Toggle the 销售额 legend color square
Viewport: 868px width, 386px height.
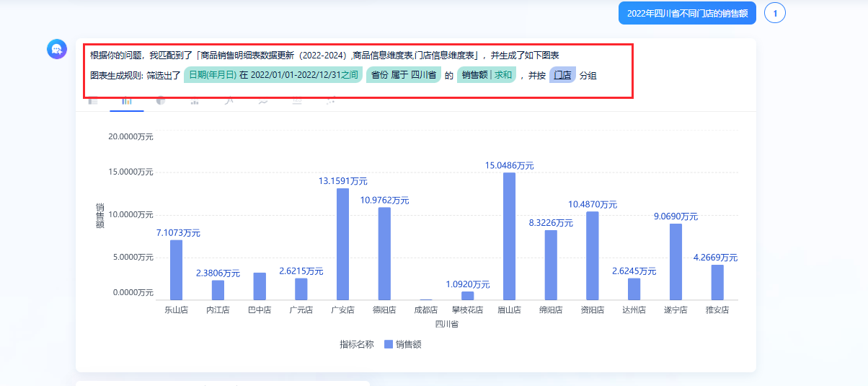[389, 344]
